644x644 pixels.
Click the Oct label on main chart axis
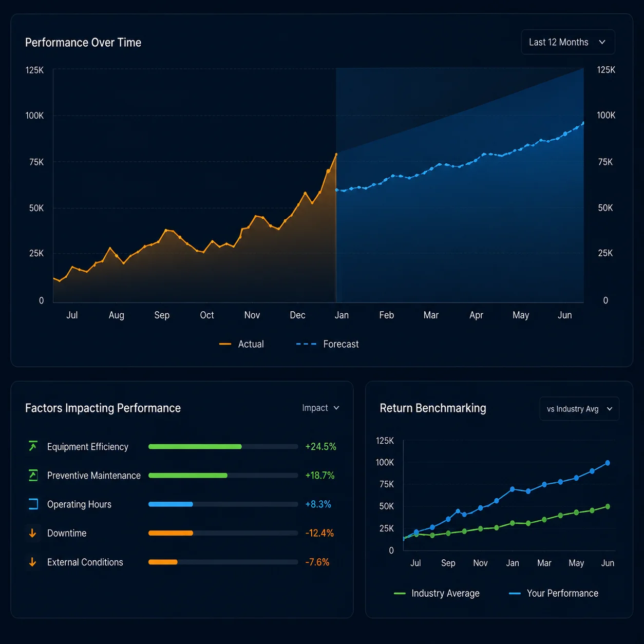[207, 315]
